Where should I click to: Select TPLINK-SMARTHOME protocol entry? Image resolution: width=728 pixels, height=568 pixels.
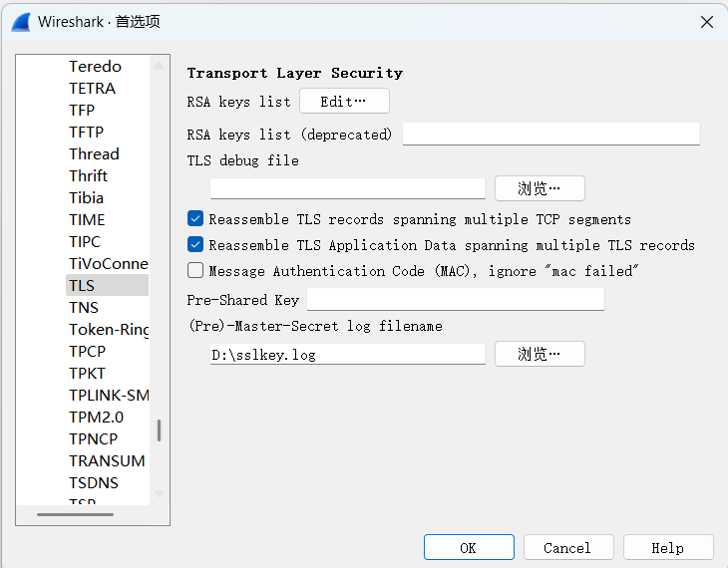click(x=108, y=395)
